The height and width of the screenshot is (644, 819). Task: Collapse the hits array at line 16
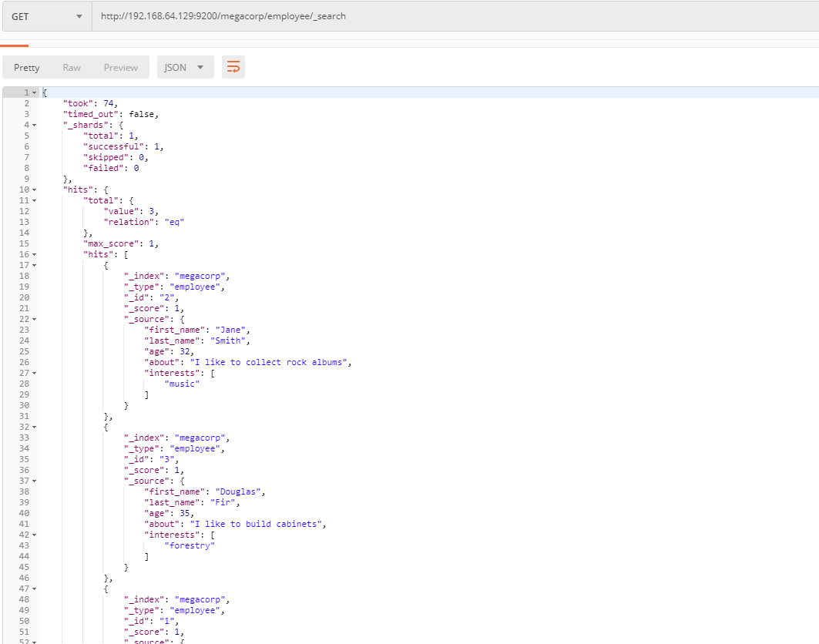coord(35,255)
